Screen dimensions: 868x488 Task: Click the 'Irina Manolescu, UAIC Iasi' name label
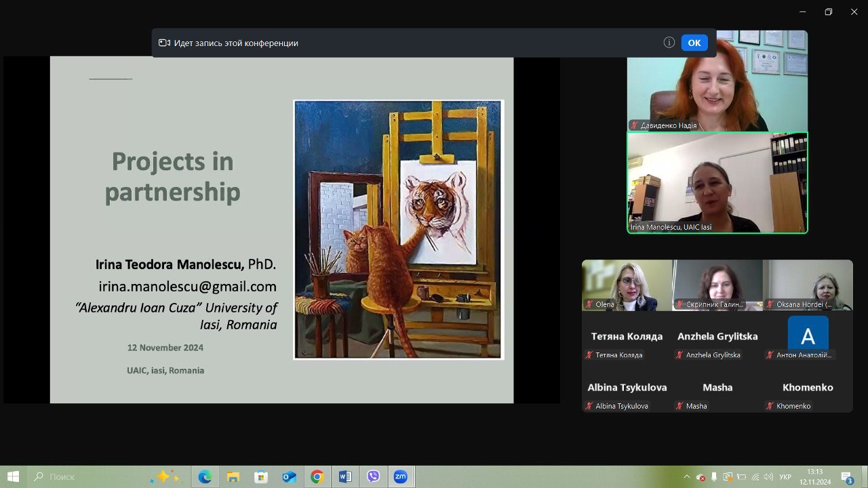[x=671, y=227]
